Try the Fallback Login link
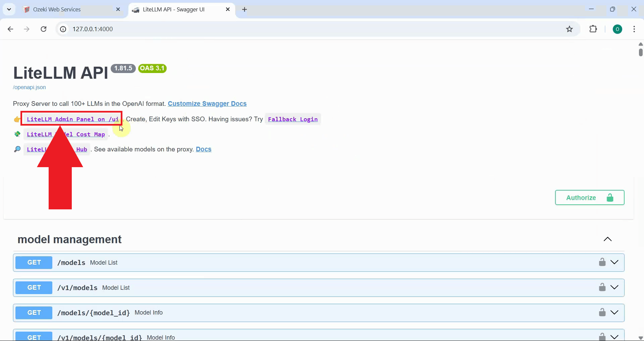The width and height of the screenshot is (644, 341). pyautogui.click(x=292, y=119)
